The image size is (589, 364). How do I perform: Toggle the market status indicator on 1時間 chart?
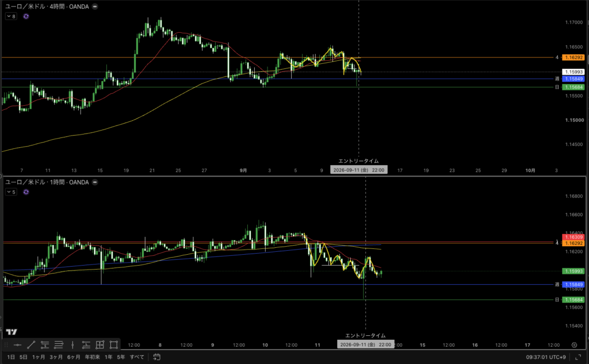click(x=95, y=182)
